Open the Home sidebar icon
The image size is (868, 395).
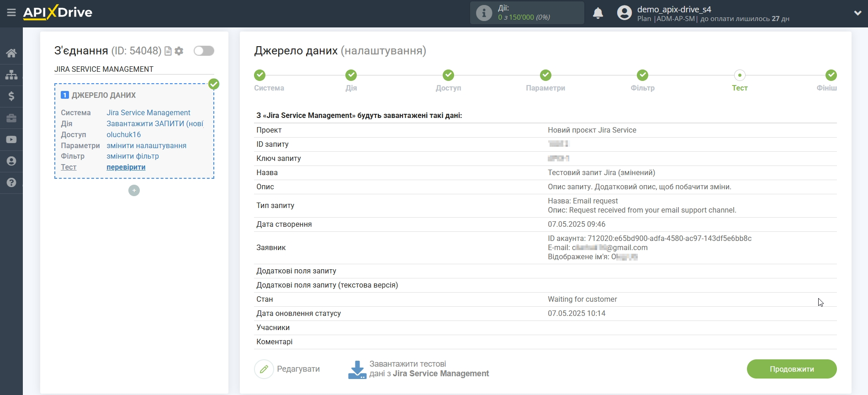[x=11, y=53]
